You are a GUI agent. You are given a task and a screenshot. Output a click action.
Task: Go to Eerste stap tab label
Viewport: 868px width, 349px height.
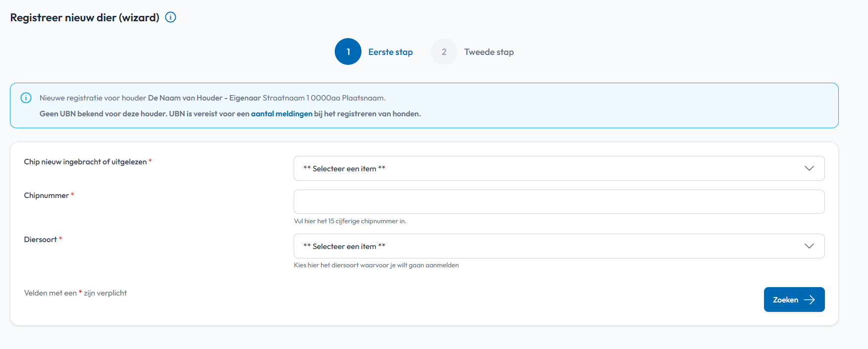pyautogui.click(x=390, y=52)
